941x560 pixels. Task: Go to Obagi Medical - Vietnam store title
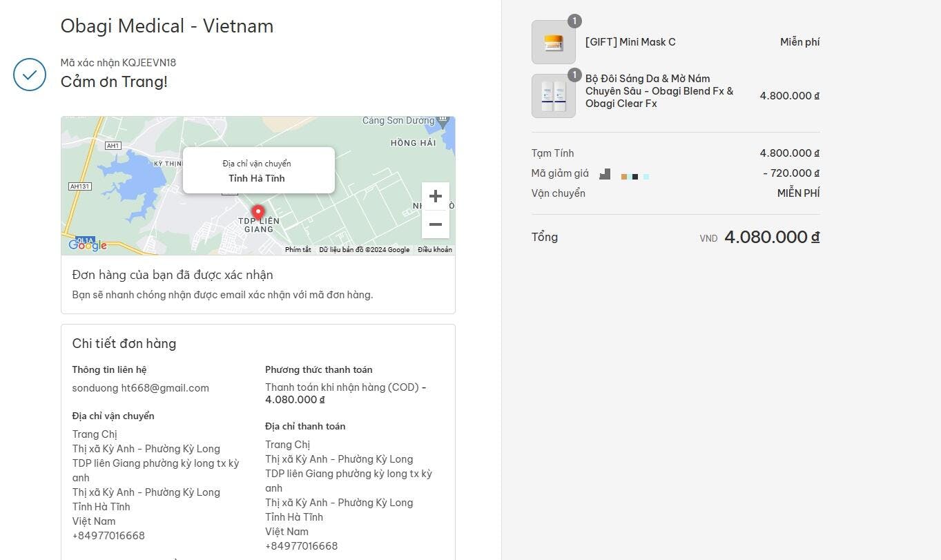click(167, 26)
